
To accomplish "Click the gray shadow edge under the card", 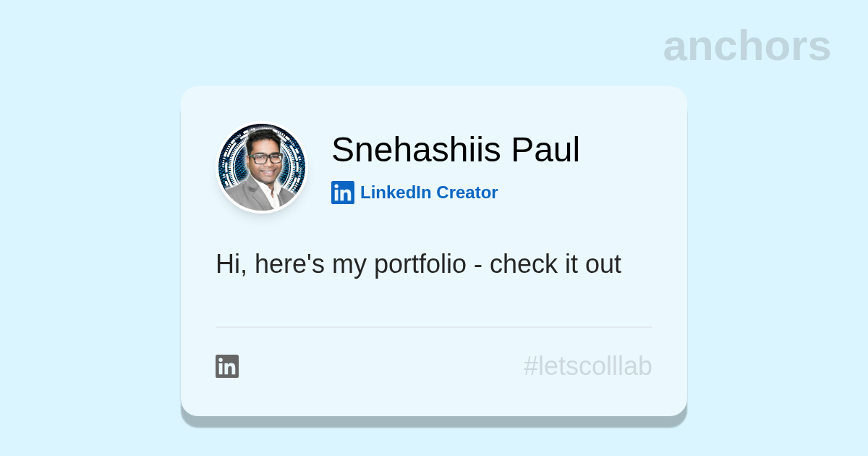I will pyautogui.click(x=433, y=421).
